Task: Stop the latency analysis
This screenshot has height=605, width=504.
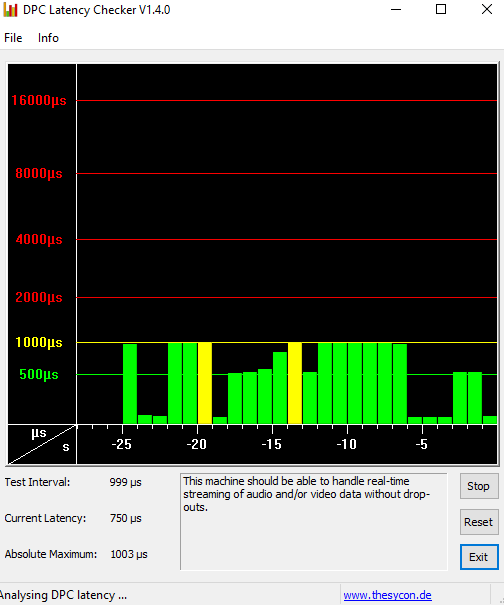Action: point(479,486)
